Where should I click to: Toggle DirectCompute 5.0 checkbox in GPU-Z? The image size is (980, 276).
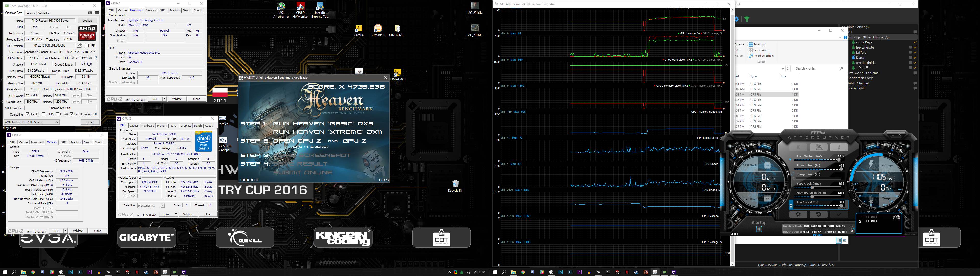[72, 114]
